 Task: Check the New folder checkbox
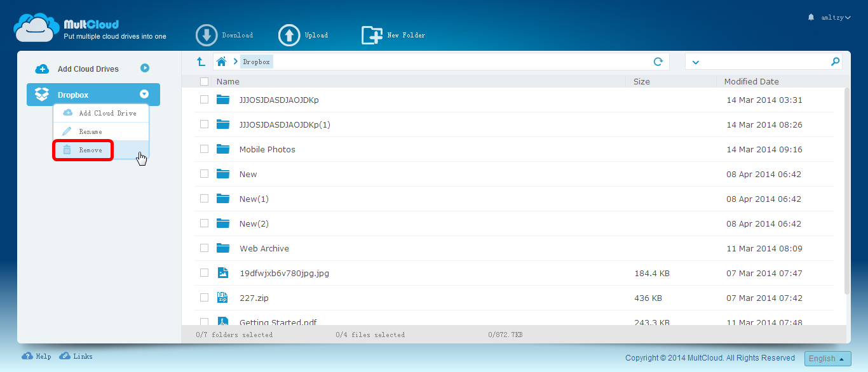pos(204,174)
